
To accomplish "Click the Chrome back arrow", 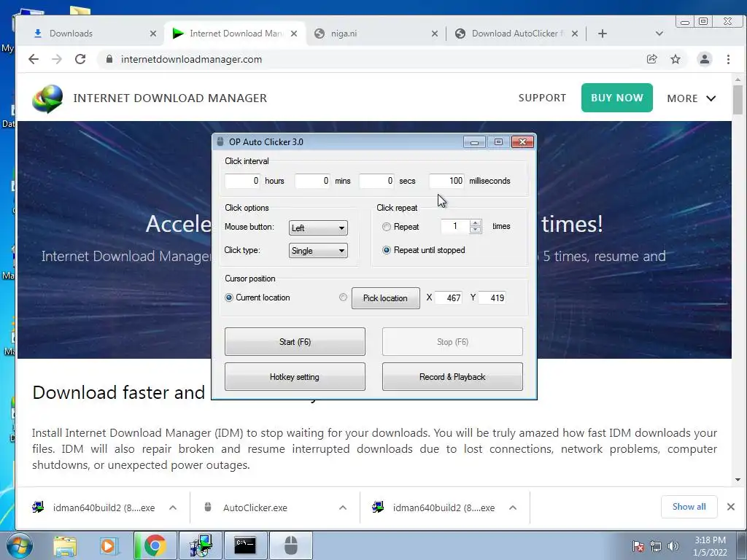I will coord(34,59).
